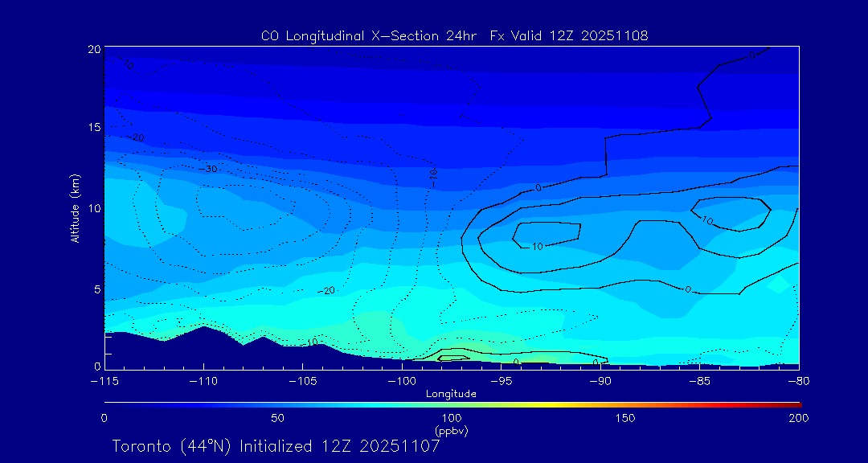Click the '(ppbv)' units label

coord(451,431)
